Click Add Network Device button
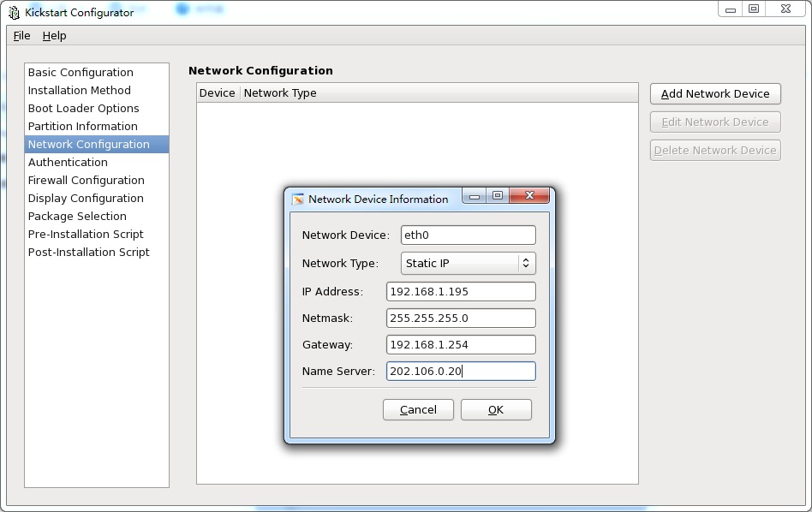Viewport: 812px width, 512px height. pos(715,93)
